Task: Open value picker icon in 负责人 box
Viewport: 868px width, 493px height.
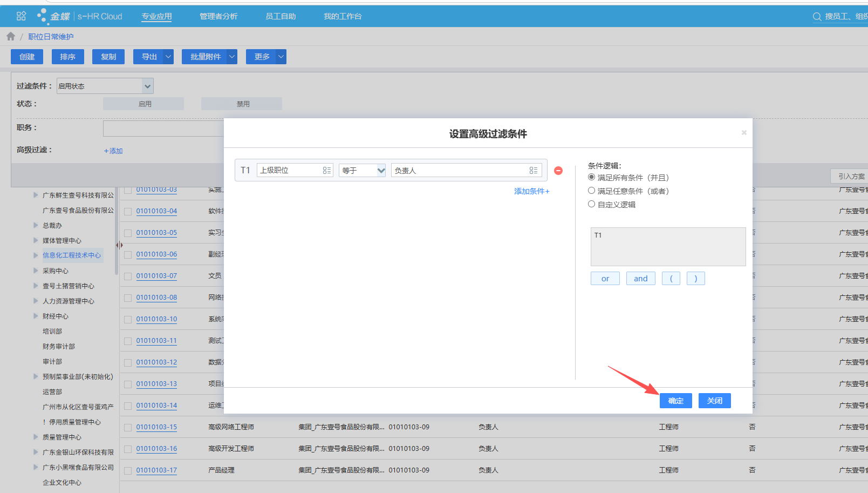Action: [533, 170]
